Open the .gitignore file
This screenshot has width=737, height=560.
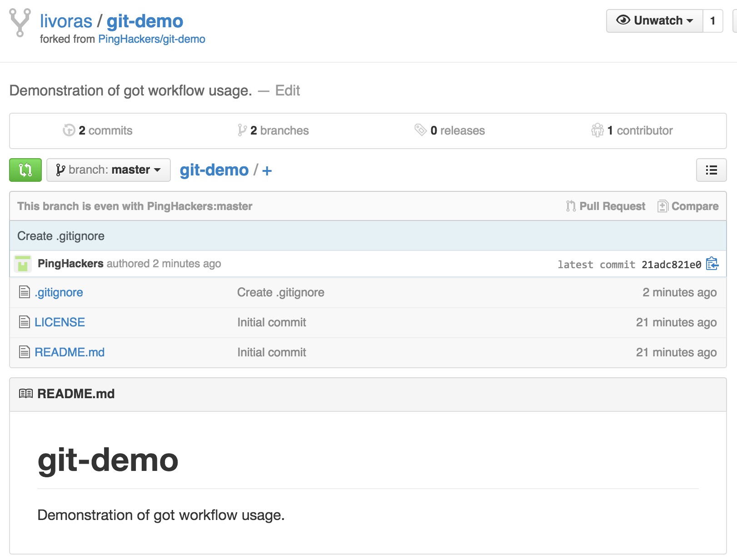click(59, 292)
